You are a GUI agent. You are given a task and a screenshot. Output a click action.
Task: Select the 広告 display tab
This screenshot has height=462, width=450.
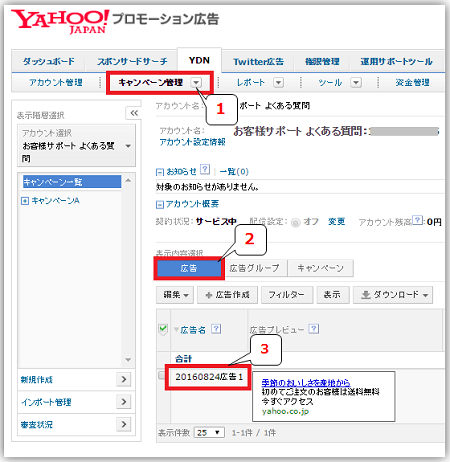[189, 268]
